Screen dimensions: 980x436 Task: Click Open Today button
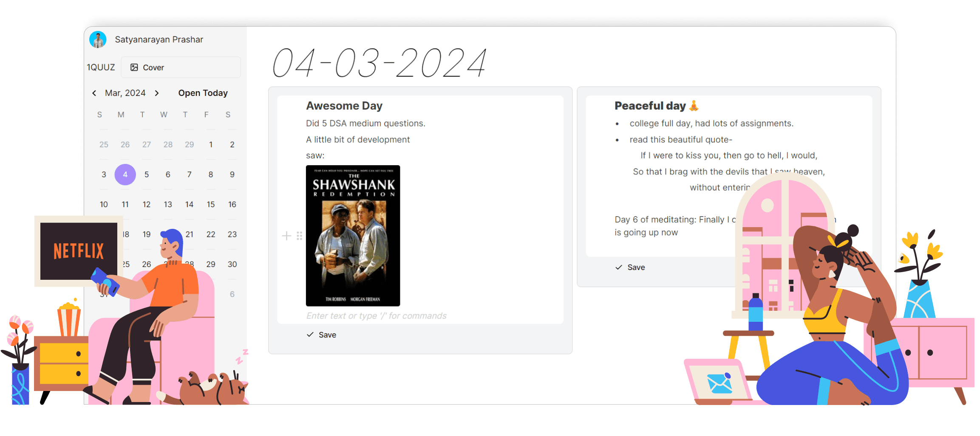(203, 93)
